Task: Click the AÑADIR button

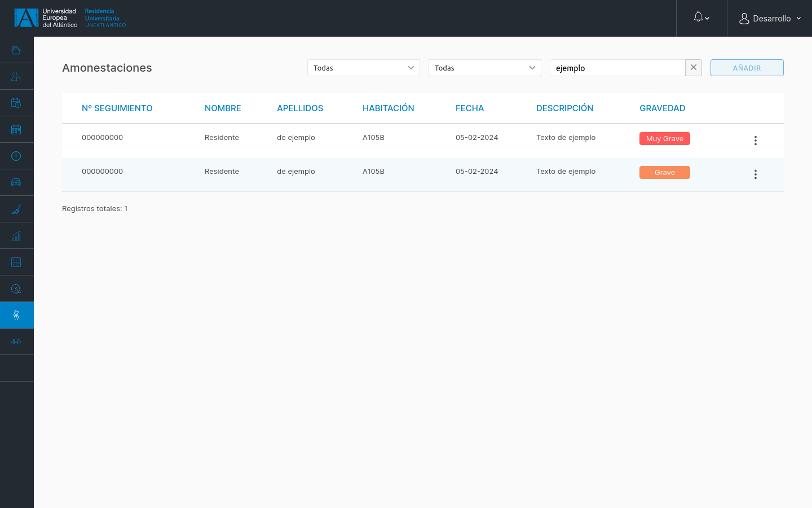Action: 747,68
